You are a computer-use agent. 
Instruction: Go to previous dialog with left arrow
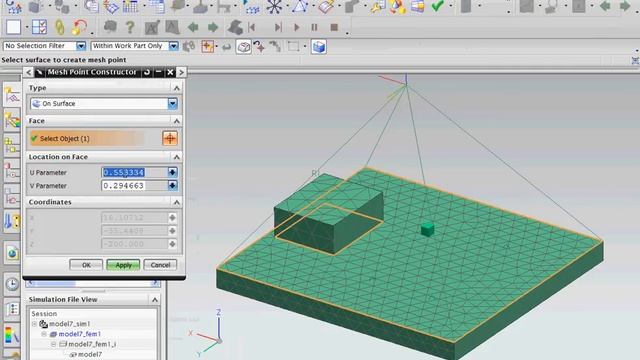pos(28,72)
